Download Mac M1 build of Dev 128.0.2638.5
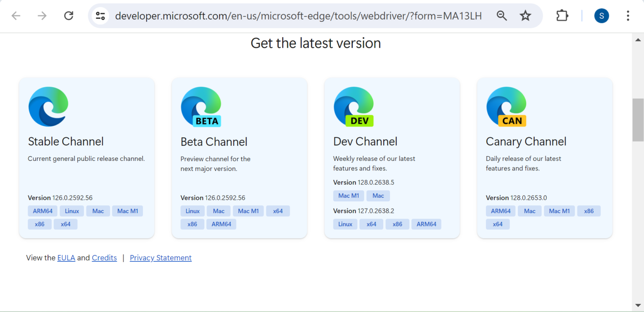Viewport: 644px width, 312px height. [348, 196]
